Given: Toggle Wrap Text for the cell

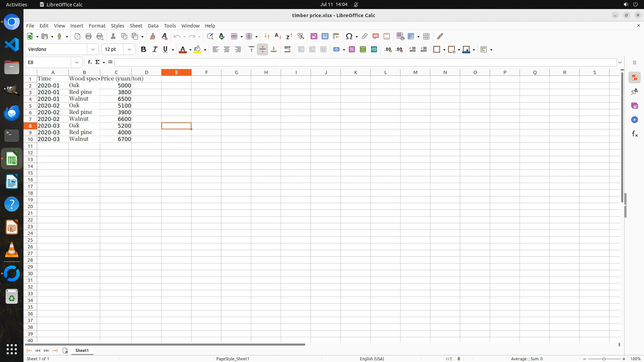Looking at the screenshot, I should [x=287, y=50].
